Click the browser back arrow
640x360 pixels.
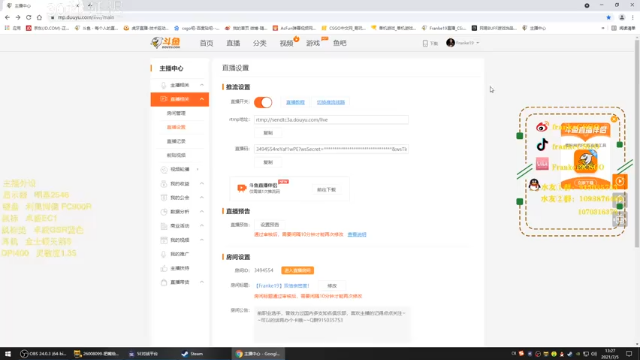[7, 18]
